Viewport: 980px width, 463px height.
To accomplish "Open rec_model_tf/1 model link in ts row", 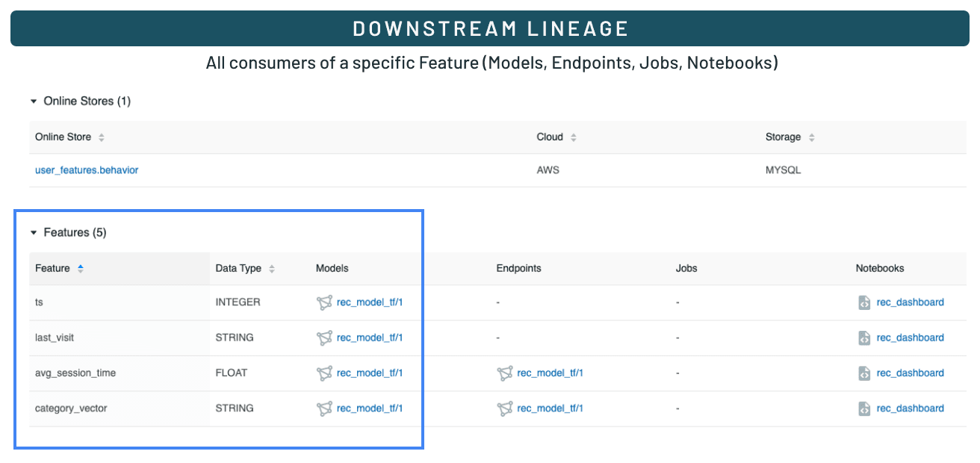I will click(370, 302).
